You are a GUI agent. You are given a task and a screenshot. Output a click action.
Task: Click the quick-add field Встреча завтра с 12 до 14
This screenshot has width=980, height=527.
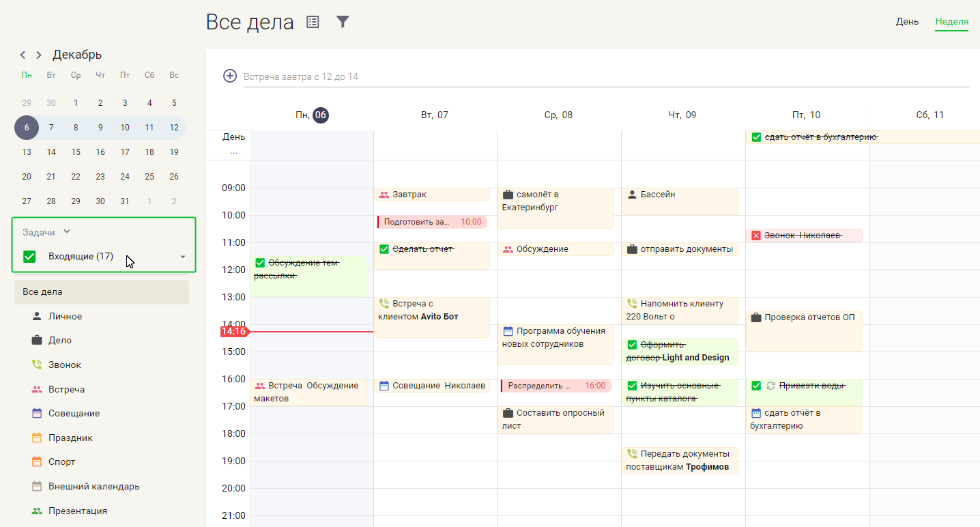[606, 76]
